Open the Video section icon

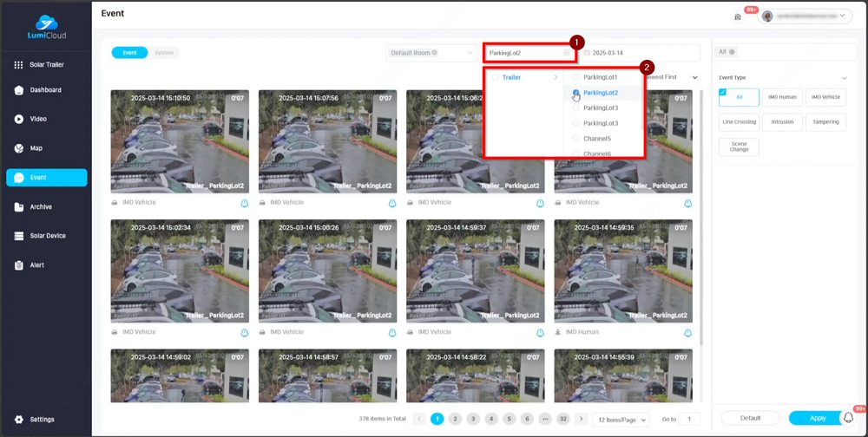pos(19,119)
